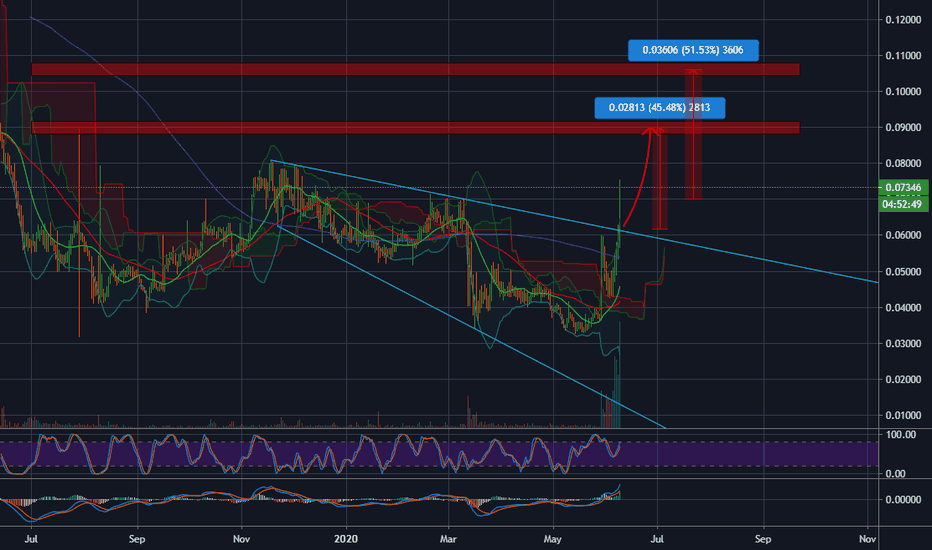Click the 0.04000 price axis label
This screenshot has width=932, height=550.
903,307
